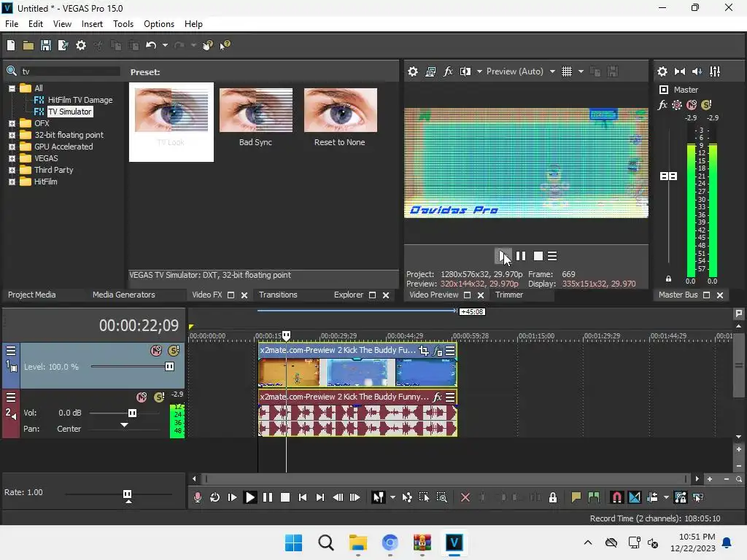Mute video track 1

156,351
